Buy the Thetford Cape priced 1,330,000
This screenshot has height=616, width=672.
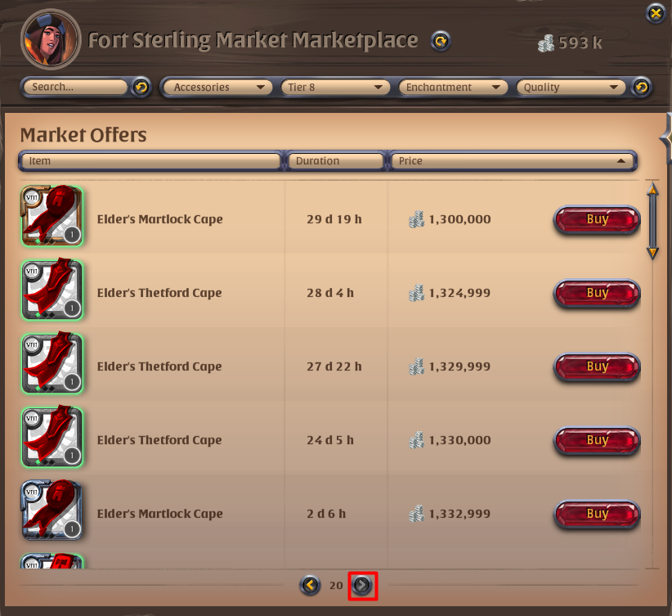point(597,441)
